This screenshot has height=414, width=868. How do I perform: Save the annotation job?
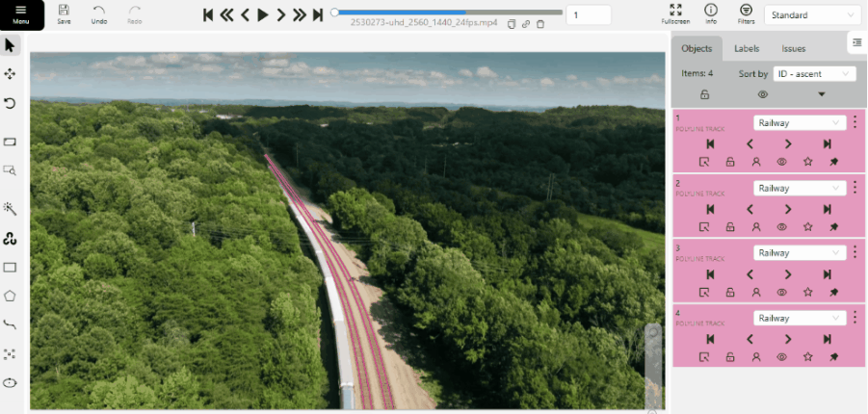point(64,14)
